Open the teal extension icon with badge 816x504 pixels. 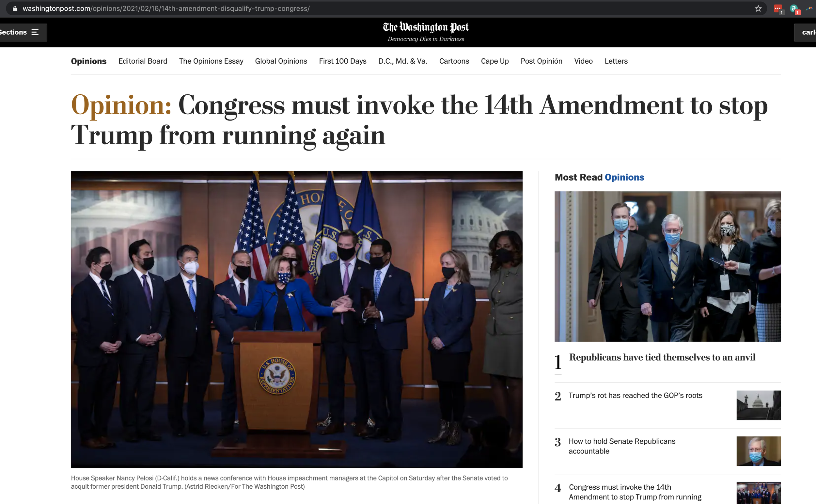click(x=794, y=9)
